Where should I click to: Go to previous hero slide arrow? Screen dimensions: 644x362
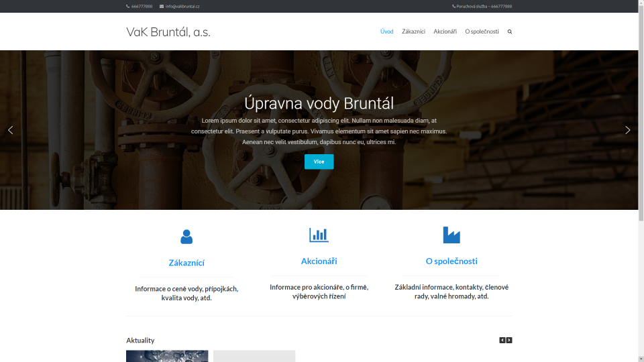point(10,130)
